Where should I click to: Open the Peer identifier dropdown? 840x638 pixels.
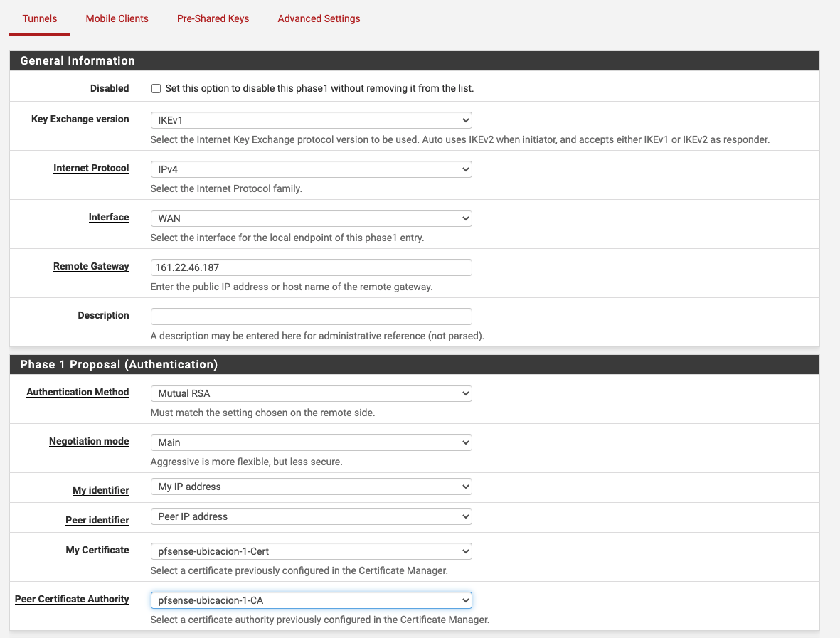(x=312, y=516)
